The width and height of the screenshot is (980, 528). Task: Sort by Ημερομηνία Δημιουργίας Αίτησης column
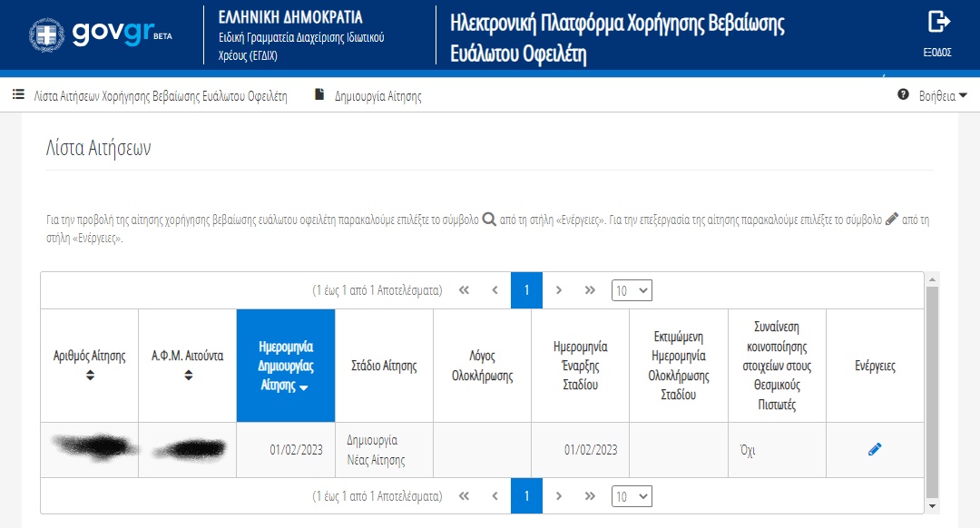pyautogui.click(x=285, y=366)
